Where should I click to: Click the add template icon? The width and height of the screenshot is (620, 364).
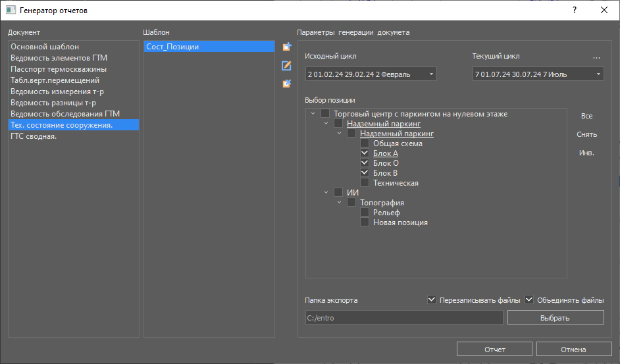pyautogui.click(x=286, y=47)
